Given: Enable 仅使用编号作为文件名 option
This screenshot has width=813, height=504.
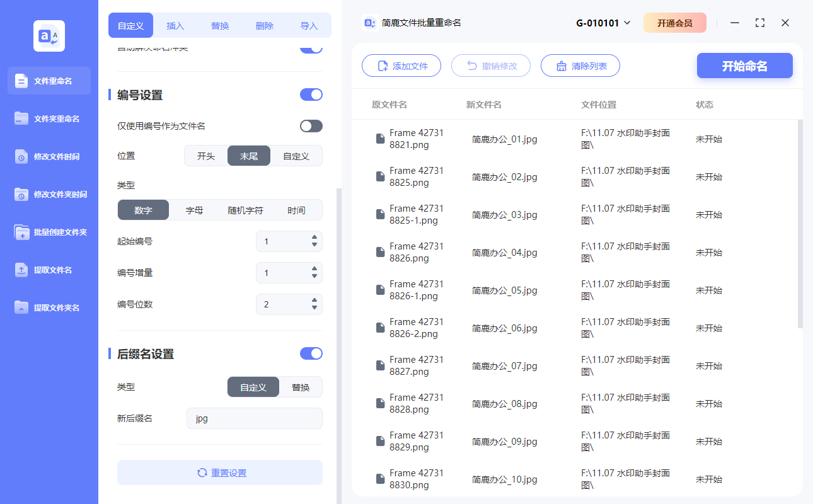Looking at the screenshot, I should pos(311,125).
